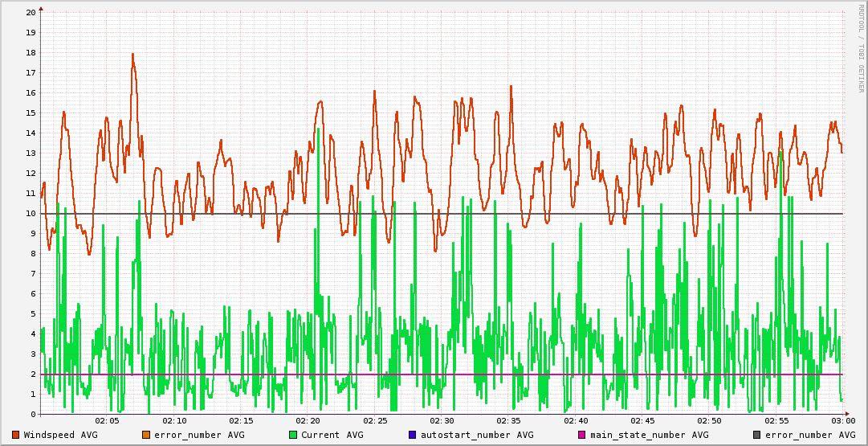868x446 pixels.
Task: Click the 02:05 time axis label
Action: click(x=108, y=422)
